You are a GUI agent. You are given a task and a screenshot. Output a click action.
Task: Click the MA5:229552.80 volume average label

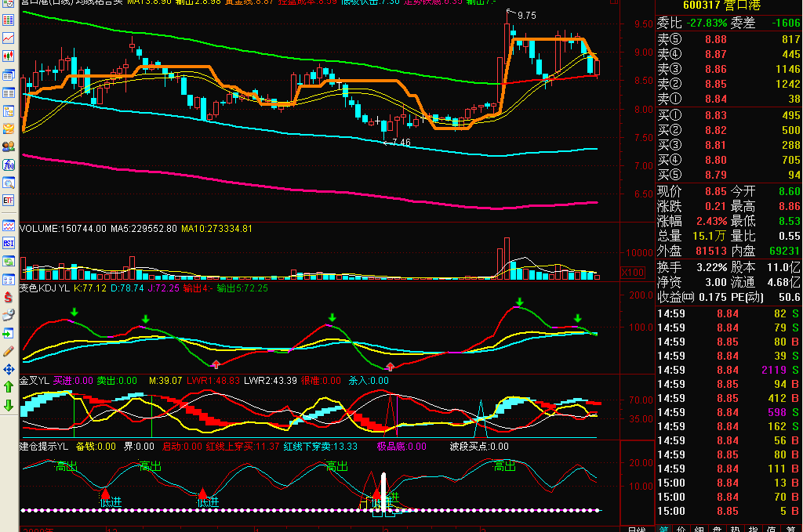click(144, 229)
